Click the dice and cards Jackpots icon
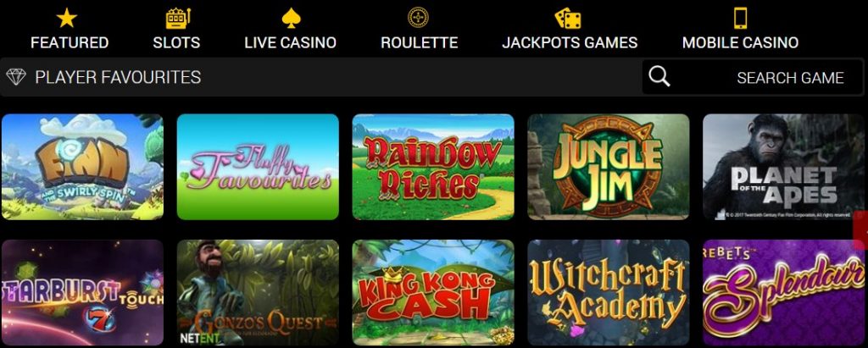This screenshot has width=868, height=348. click(x=568, y=18)
